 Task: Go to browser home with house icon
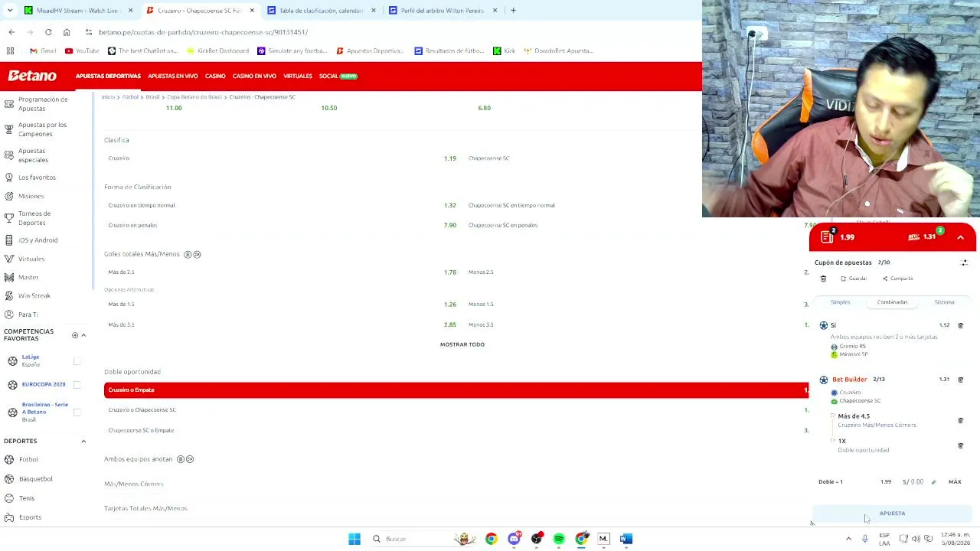coord(67,32)
